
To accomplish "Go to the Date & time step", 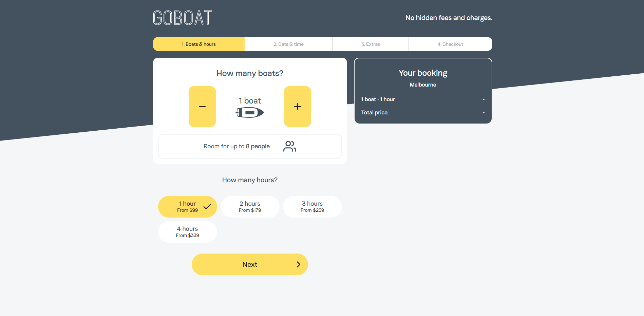I will click(288, 44).
